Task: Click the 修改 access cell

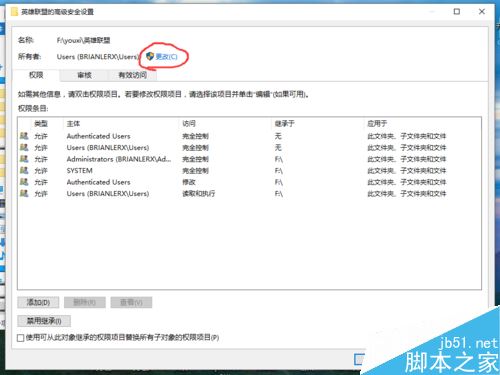Action: 189,182
